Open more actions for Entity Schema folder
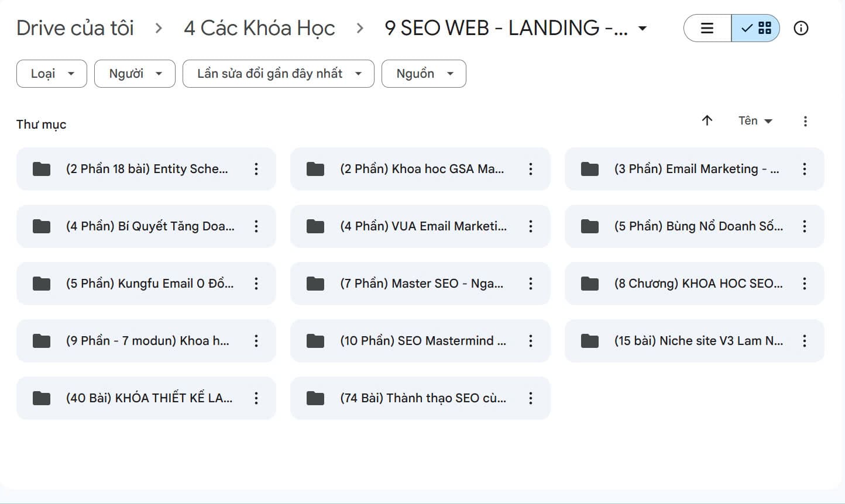 pos(256,169)
